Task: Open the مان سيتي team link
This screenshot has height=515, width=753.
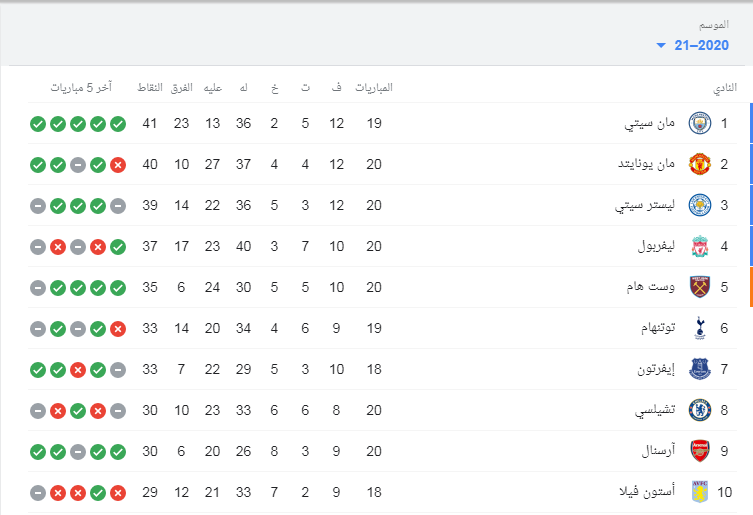Action: pos(649,123)
